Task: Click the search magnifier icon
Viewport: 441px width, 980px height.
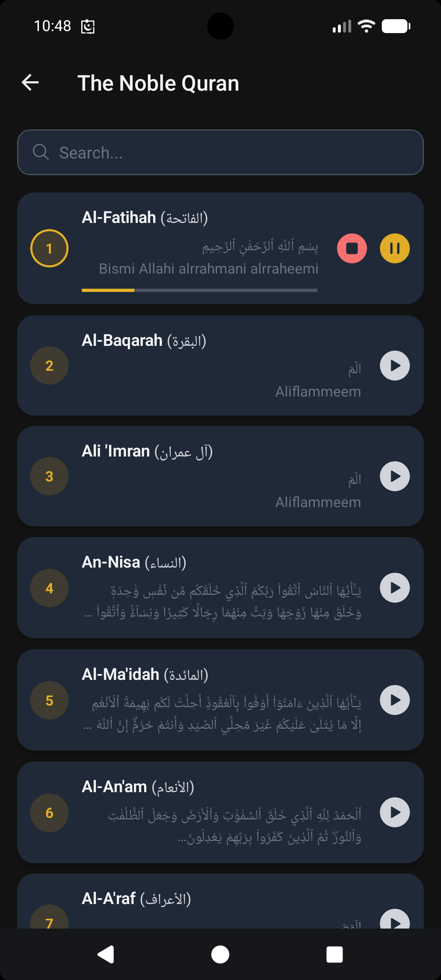Action: point(40,152)
